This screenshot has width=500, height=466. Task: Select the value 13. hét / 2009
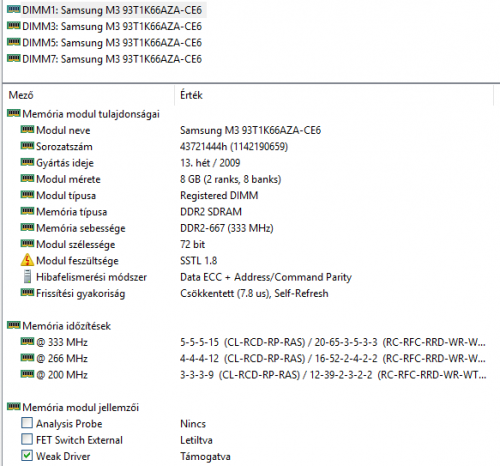click(x=210, y=163)
